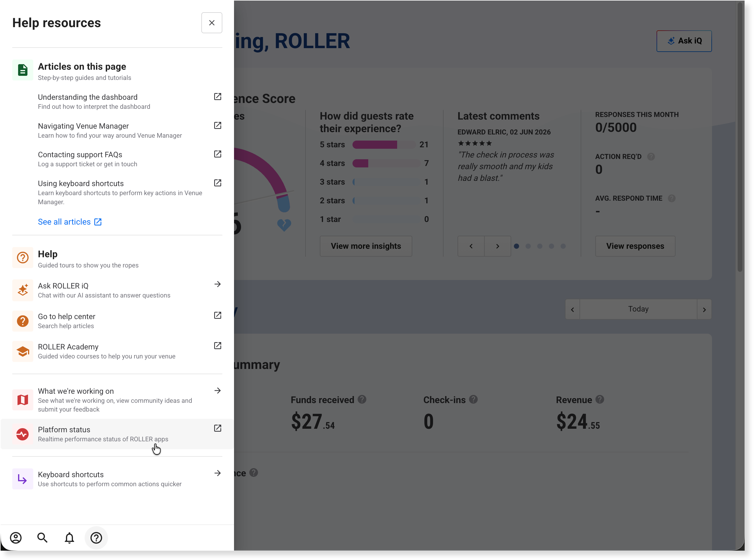Click the $27.54 funds received value
This screenshot has height=560, width=754.
[x=313, y=422]
